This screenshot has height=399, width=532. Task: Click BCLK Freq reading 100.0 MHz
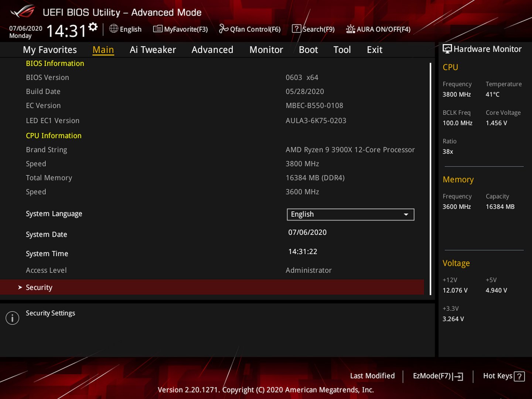[457, 123]
